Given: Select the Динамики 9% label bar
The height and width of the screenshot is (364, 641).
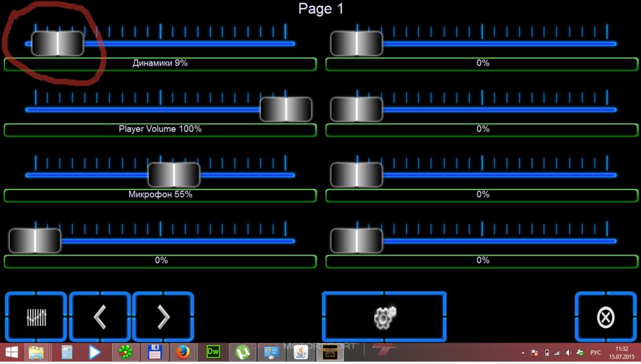Looking at the screenshot, I should [x=160, y=64].
